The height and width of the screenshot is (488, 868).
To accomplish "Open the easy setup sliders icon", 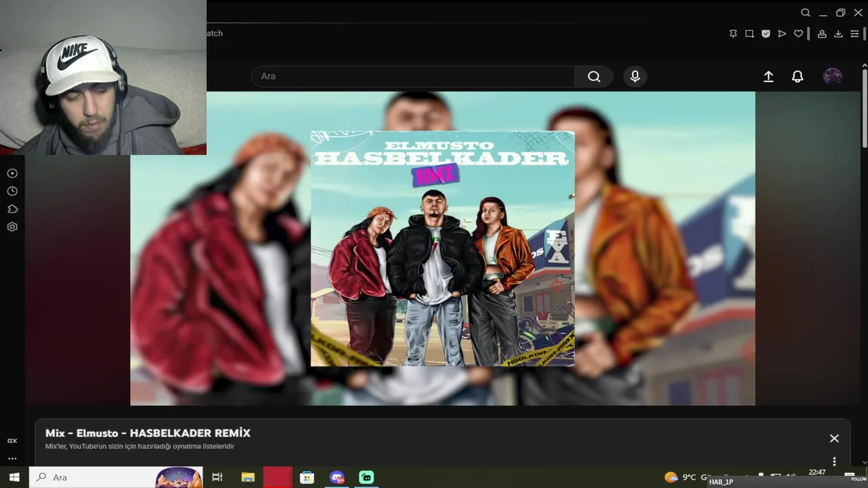I will [x=854, y=34].
